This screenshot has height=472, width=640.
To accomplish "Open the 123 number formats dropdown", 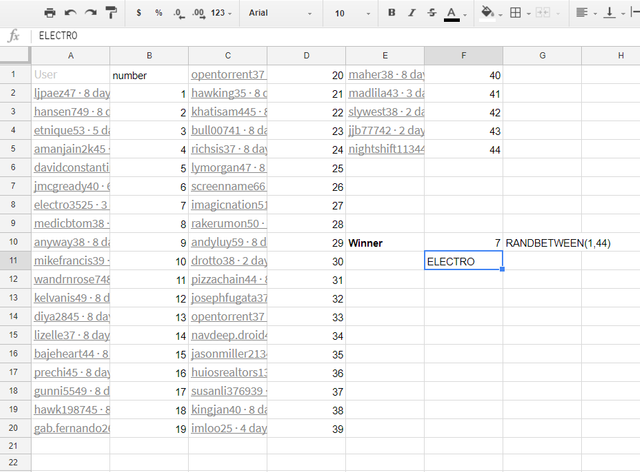I will (224, 13).
